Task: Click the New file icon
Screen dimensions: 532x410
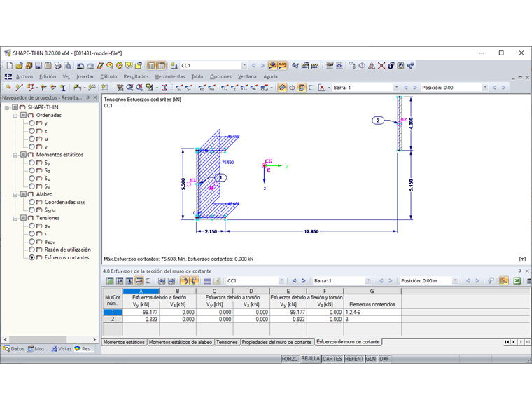Action: tap(10, 66)
